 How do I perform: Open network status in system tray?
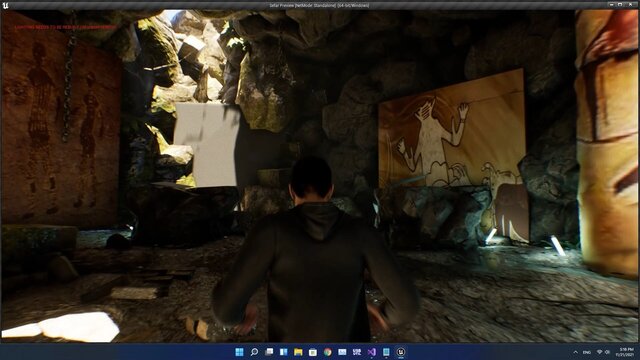point(600,352)
